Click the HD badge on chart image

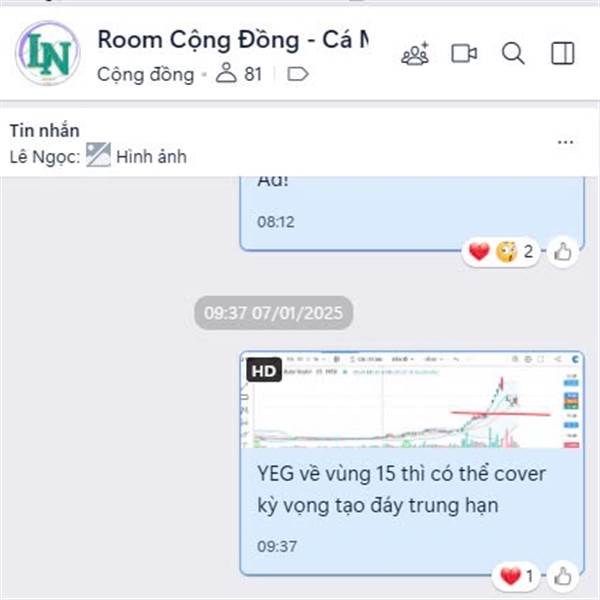click(264, 370)
